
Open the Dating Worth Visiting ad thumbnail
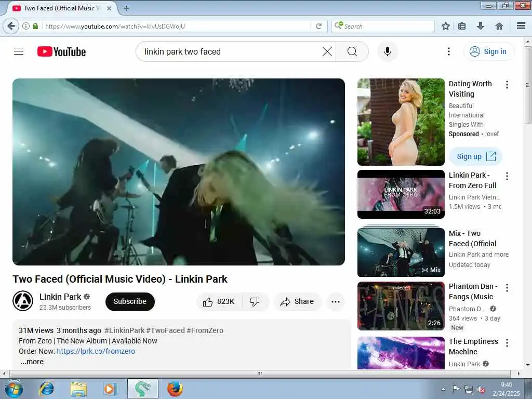401,122
